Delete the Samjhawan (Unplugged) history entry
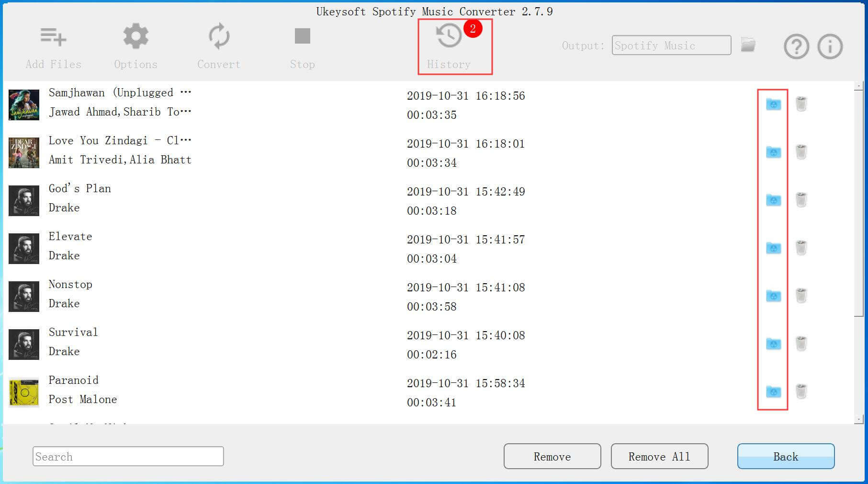868x484 pixels. point(801,104)
